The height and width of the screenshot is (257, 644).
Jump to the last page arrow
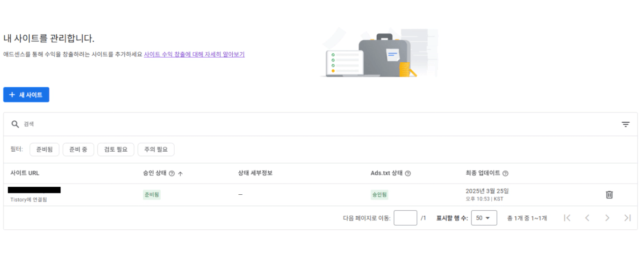tap(627, 218)
